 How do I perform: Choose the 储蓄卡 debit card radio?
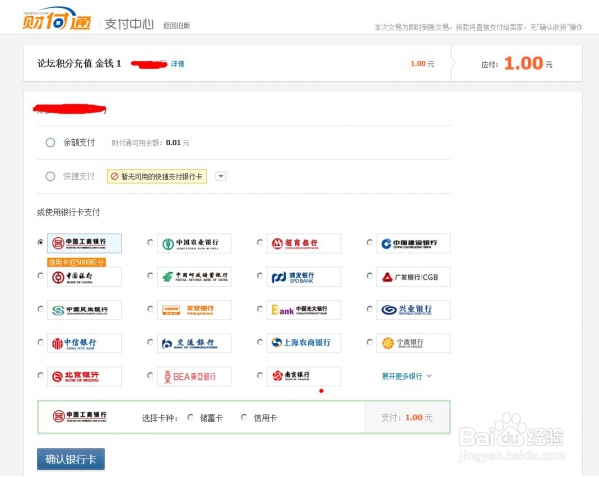(x=190, y=417)
